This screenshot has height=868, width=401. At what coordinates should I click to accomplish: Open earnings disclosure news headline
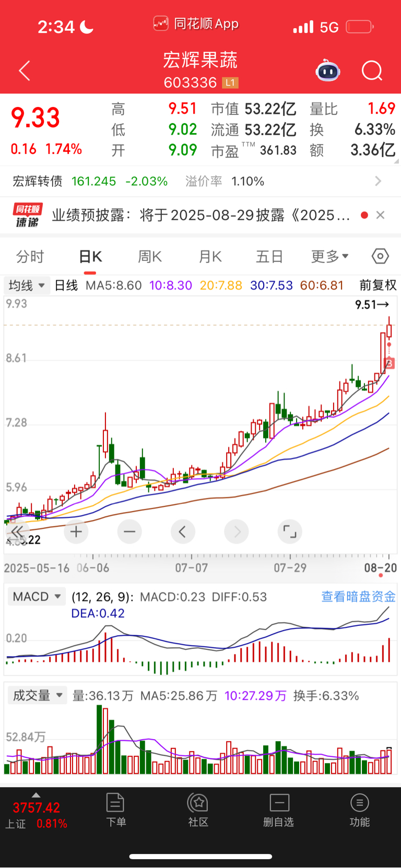[x=200, y=215]
